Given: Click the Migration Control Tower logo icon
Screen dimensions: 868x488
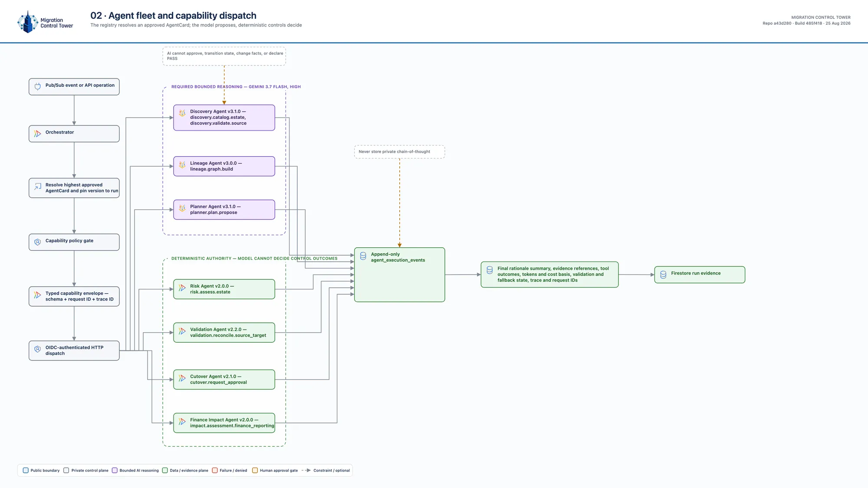Looking at the screenshot, I should [x=28, y=22].
